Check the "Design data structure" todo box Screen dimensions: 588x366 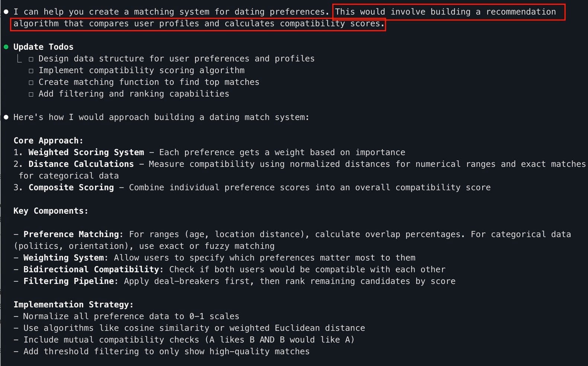tap(31, 59)
